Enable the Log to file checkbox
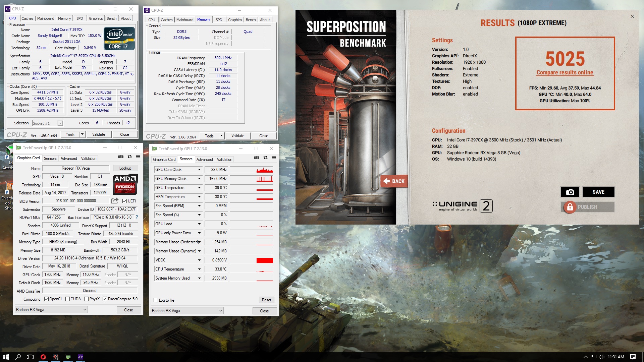This screenshot has height=362, width=644. pos(156,300)
